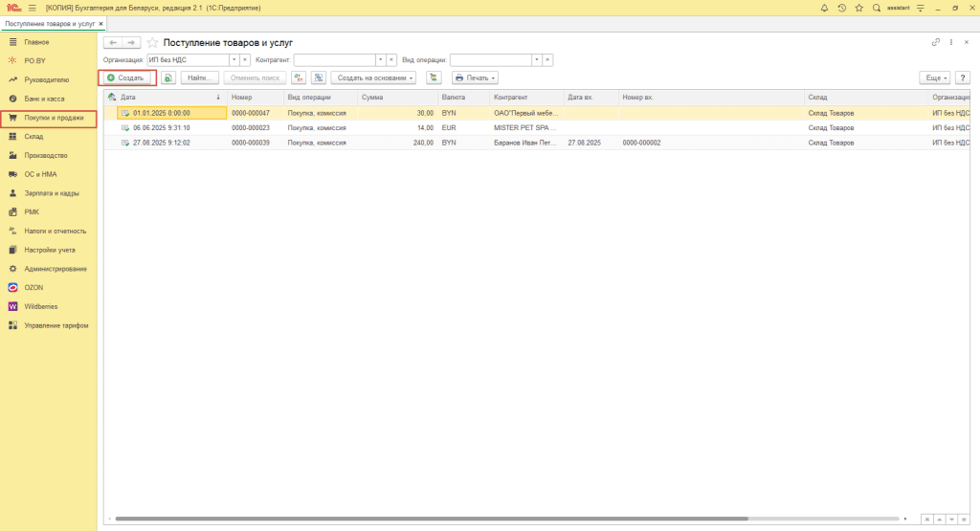Click the search magnifier in the title bar
Image resolution: width=980 pixels, height=531 pixels.
click(876, 8)
